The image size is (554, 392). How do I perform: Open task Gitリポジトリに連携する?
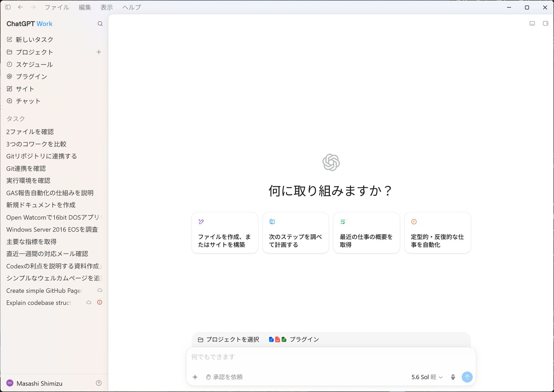click(x=54, y=156)
